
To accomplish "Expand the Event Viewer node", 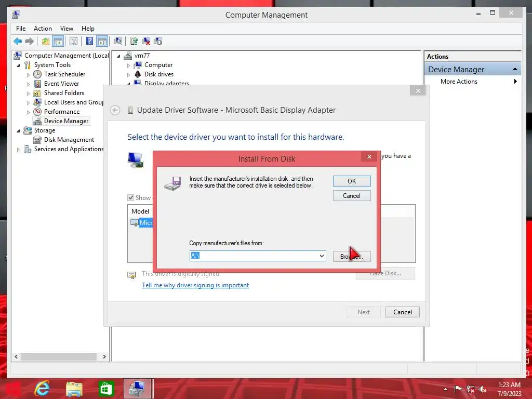I will (x=28, y=84).
